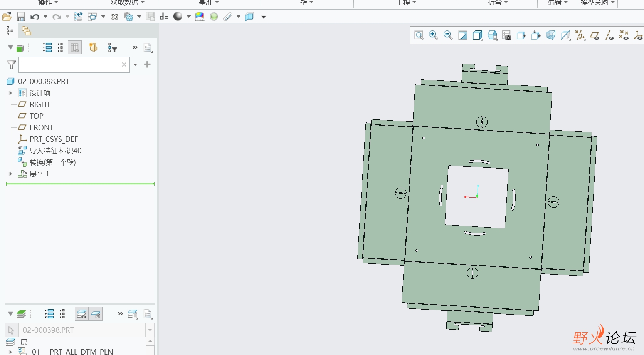644x355 pixels.
Task: Save the model with the floppy disk icon
Action: tap(21, 17)
